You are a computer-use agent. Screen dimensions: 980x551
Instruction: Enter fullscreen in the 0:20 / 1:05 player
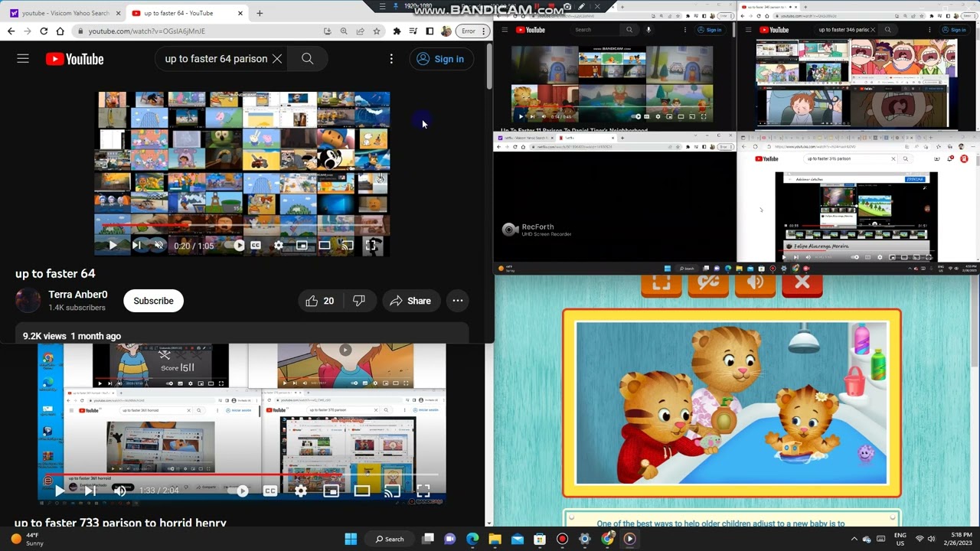click(x=371, y=246)
